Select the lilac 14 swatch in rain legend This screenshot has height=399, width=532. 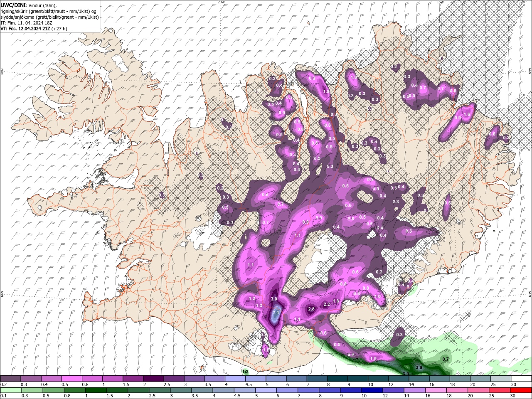[415, 390]
